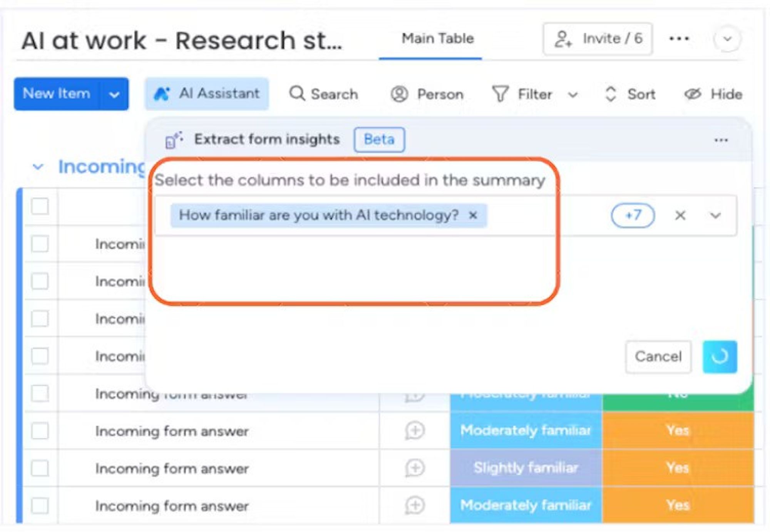
Task: Expand the column selection dropdown chevron
Action: click(715, 215)
